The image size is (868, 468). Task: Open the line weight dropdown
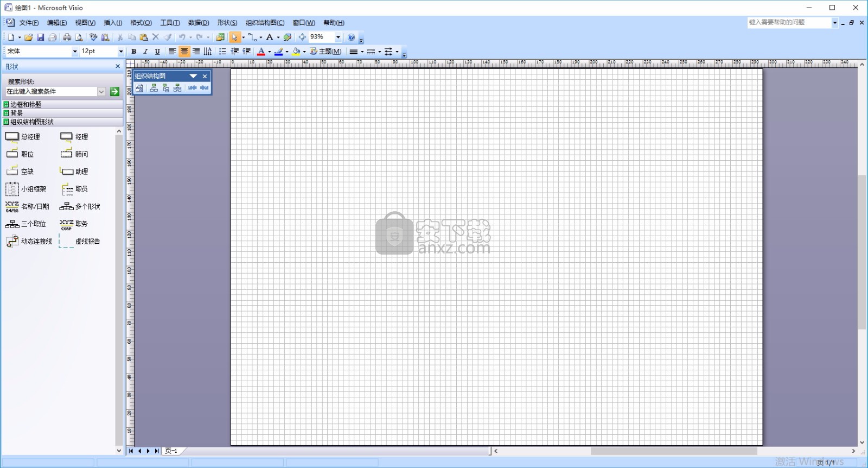click(362, 52)
